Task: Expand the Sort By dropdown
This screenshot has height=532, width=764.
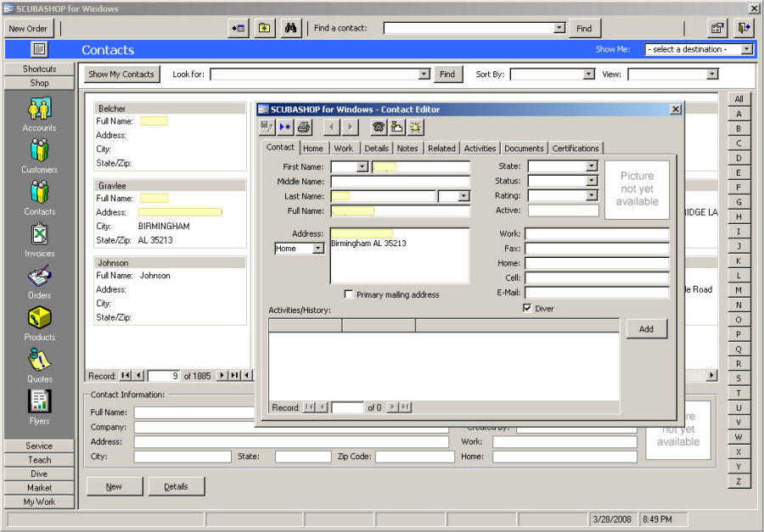Action: click(x=589, y=74)
